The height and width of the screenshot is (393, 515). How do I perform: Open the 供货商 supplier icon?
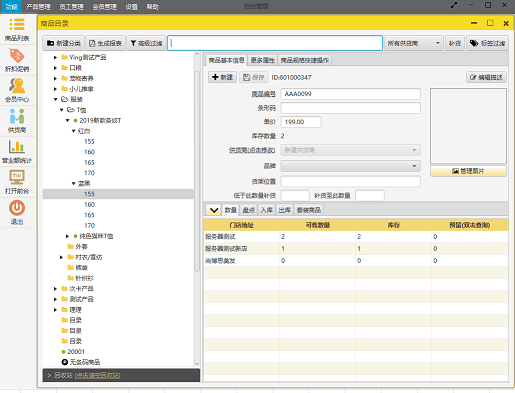[x=17, y=121]
